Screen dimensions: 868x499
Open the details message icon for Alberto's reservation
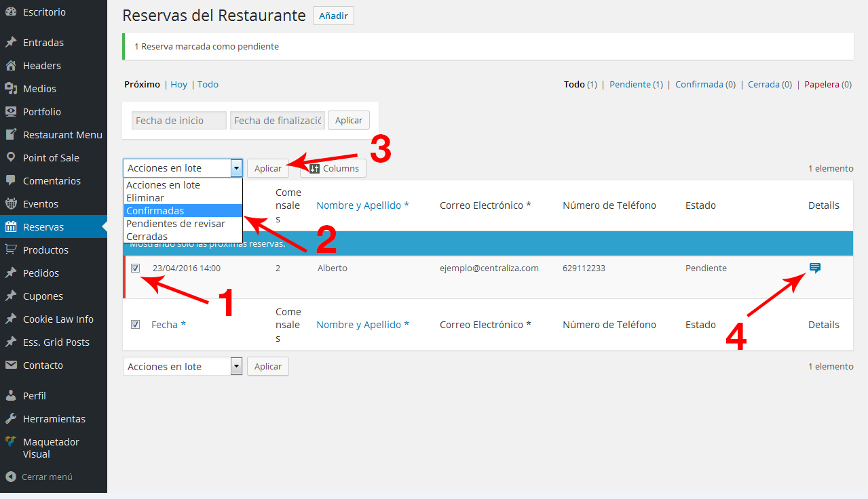[x=815, y=268]
